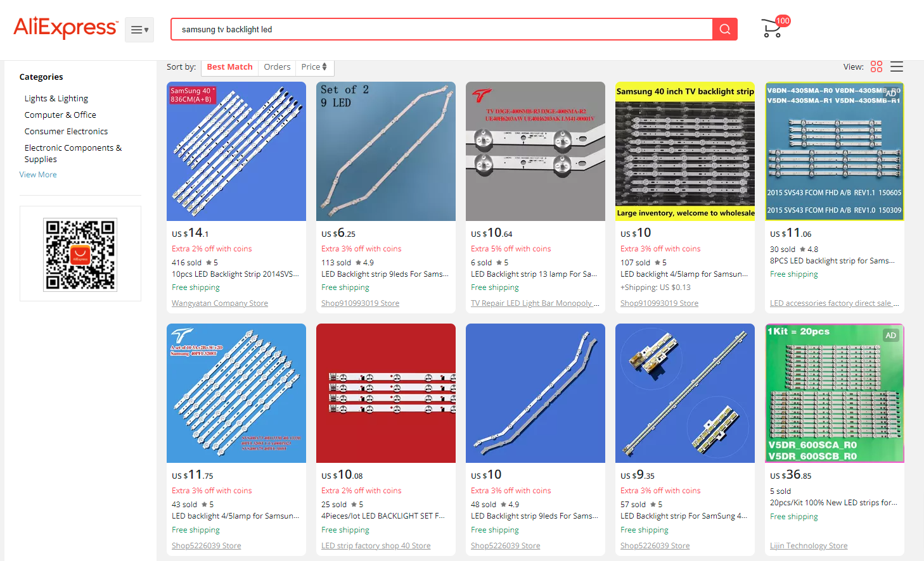The image size is (924, 561).
Task: Open the blue 40PFL3208T strips product image
Action: (236, 393)
